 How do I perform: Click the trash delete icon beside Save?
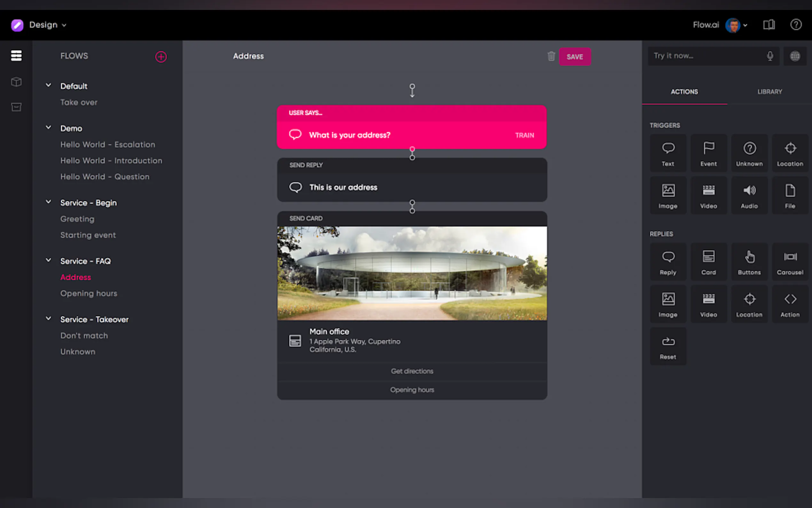[x=551, y=56]
